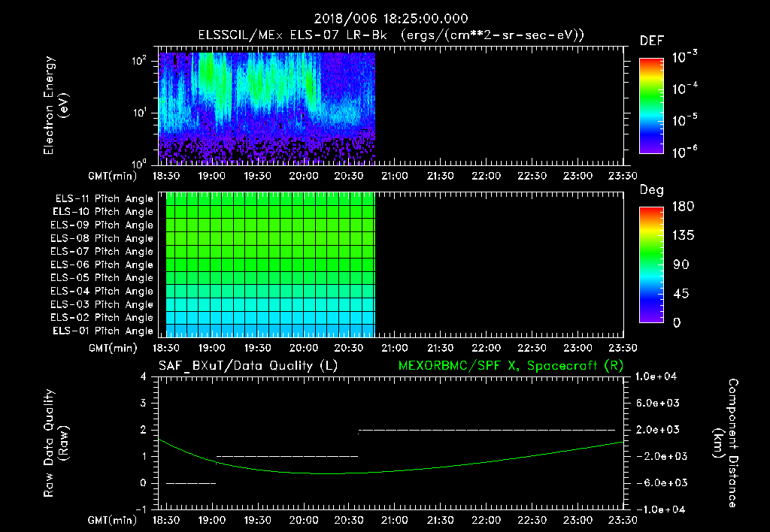
Task: Click the 180 degree scale value
Action: pyautogui.click(x=683, y=206)
